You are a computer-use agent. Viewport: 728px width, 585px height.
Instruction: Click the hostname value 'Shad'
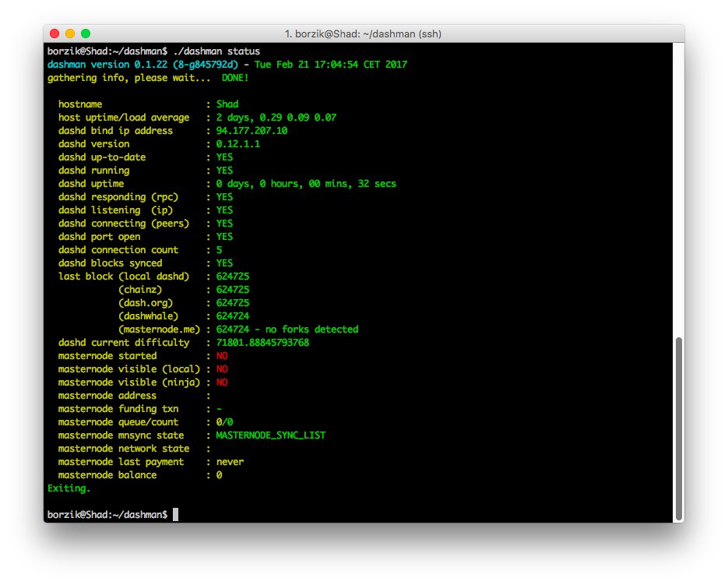227,104
